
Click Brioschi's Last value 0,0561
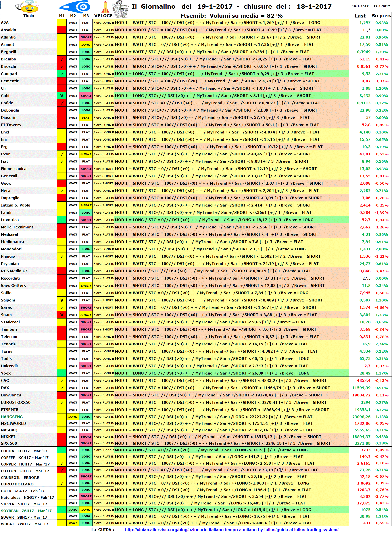[x=363, y=66]
